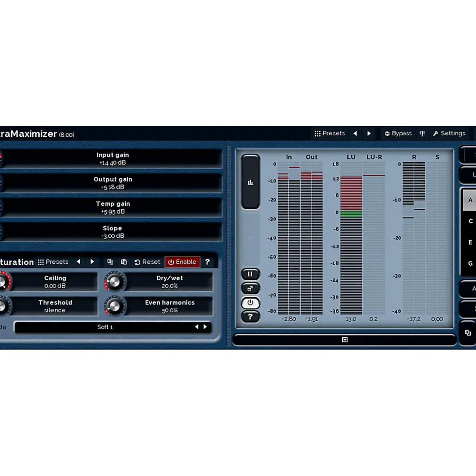Switch to next saturation mode arrow
Viewport: 476px width, 476px height.
click(x=205, y=327)
